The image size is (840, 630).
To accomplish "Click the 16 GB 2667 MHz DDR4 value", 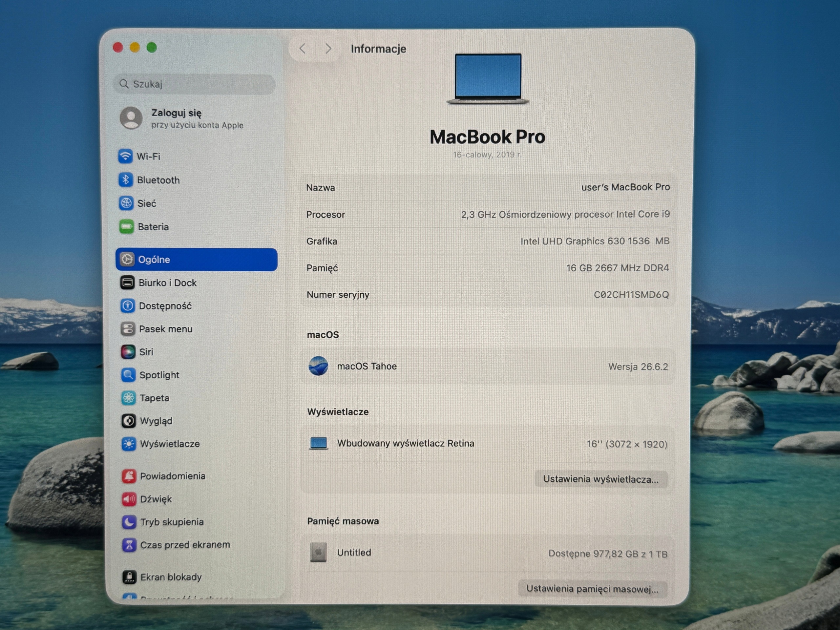I will (x=618, y=268).
